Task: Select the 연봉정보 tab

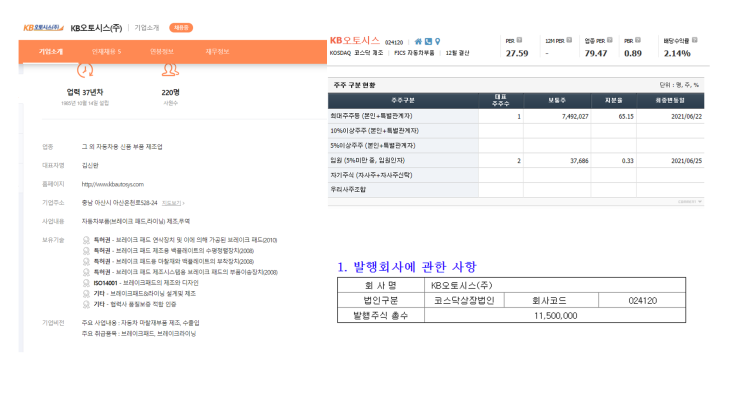Action: 162,52
